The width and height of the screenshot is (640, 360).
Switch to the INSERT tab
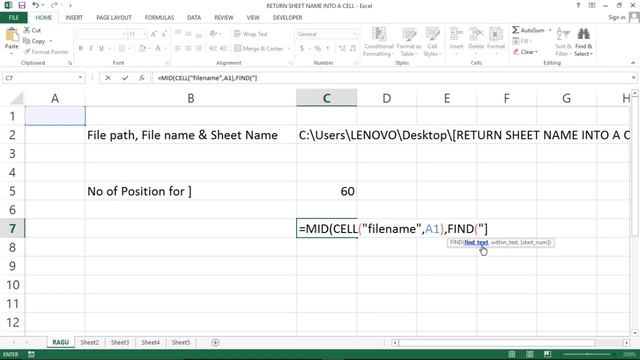click(x=74, y=18)
